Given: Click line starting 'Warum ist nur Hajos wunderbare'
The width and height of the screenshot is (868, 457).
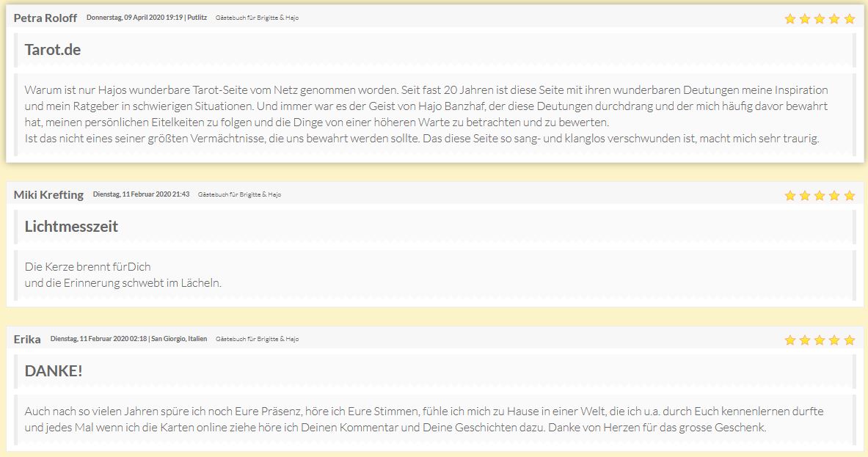Looking at the screenshot, I should click(426, 90).
